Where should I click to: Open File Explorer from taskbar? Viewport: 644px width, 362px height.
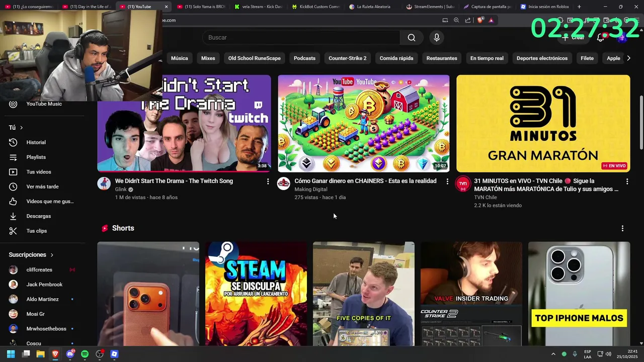pos(40,354)
